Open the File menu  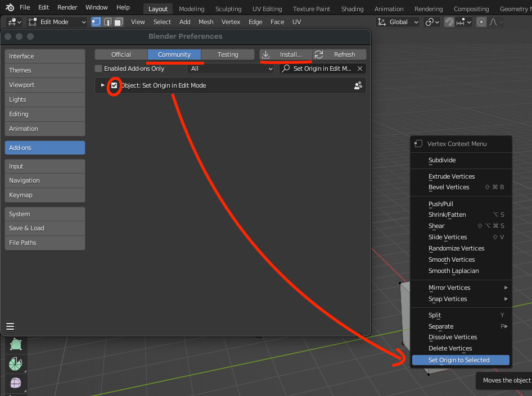(25, 7)
